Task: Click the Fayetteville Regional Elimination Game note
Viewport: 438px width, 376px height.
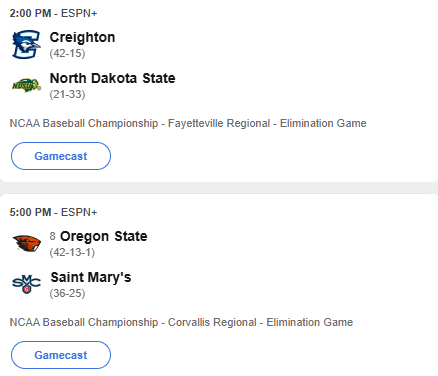Action: [188, 123]
